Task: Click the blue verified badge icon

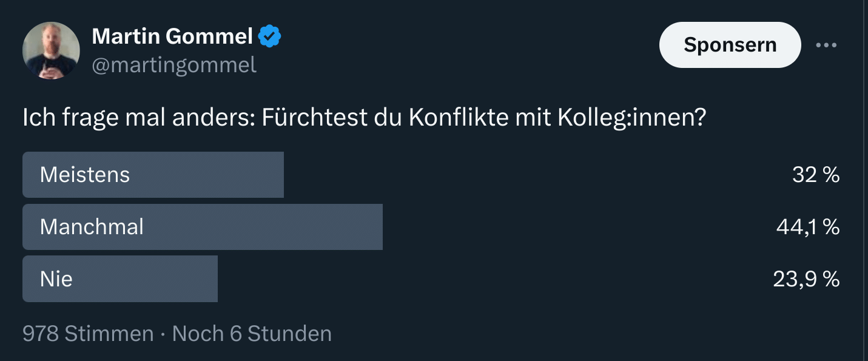Action: (x=269, y=37)
